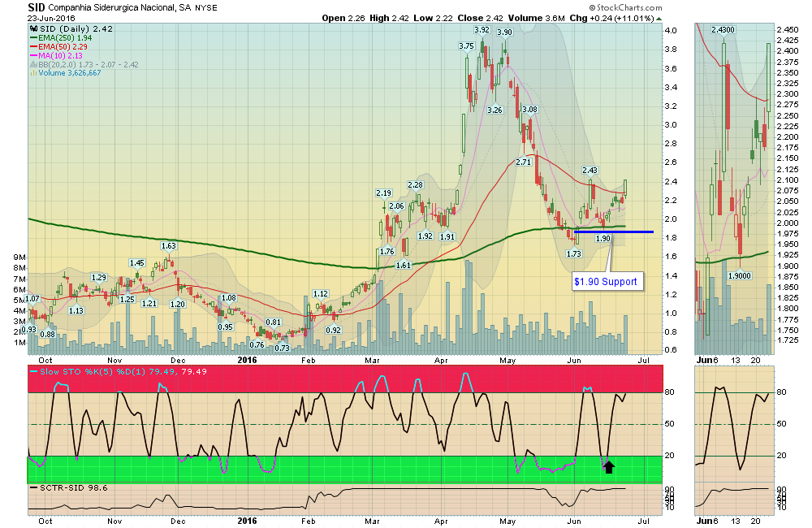Click the 2.06 price label
Screen dimensions: 812x528
click(396, 206)
